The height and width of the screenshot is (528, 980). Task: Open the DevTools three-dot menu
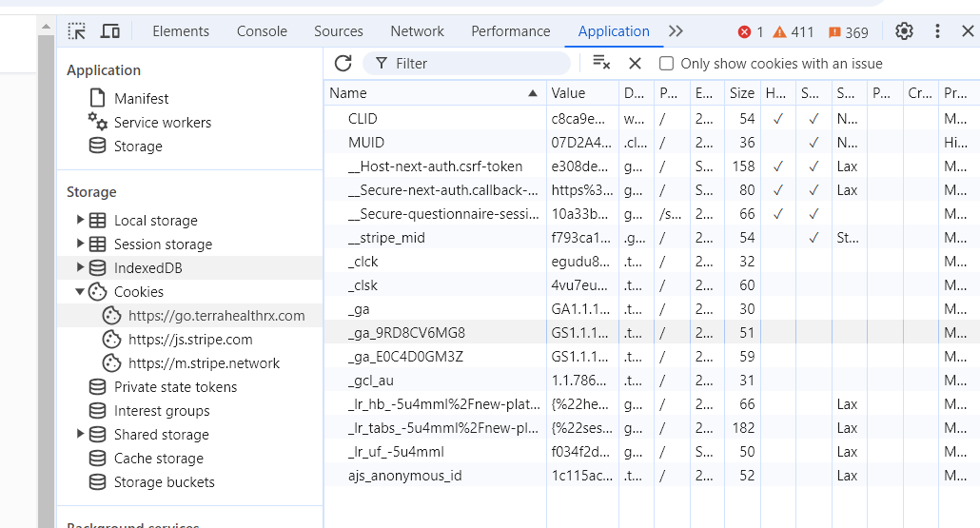(937, 31)
